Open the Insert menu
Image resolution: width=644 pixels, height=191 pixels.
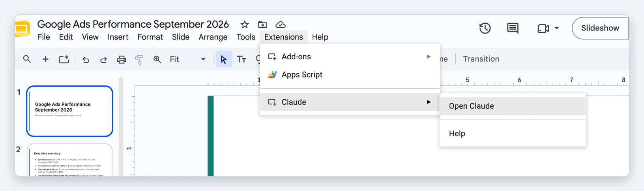pos(118,37)
